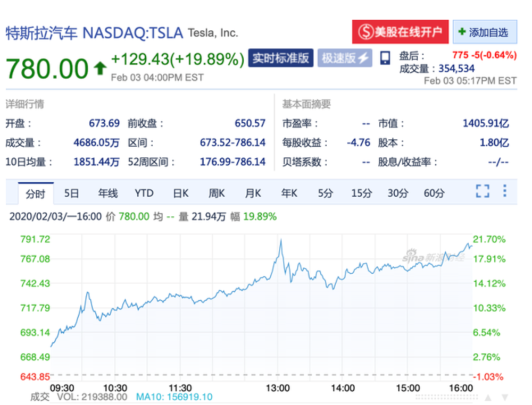
Task: Click the faint up triangle below the chart
Action: [488, 397]
